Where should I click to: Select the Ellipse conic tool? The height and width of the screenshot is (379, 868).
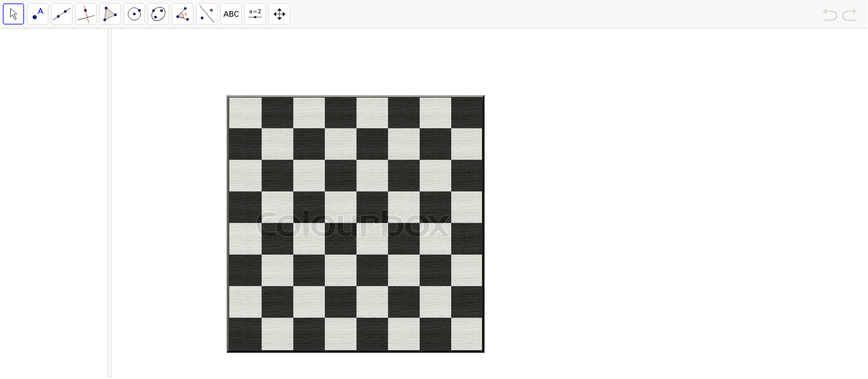pos(158,14)
